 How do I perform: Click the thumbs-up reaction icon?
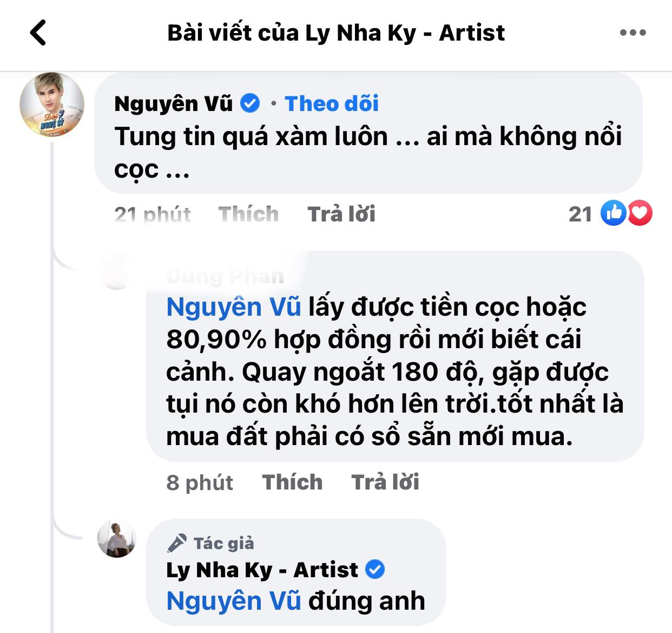[x=614, y=214]
